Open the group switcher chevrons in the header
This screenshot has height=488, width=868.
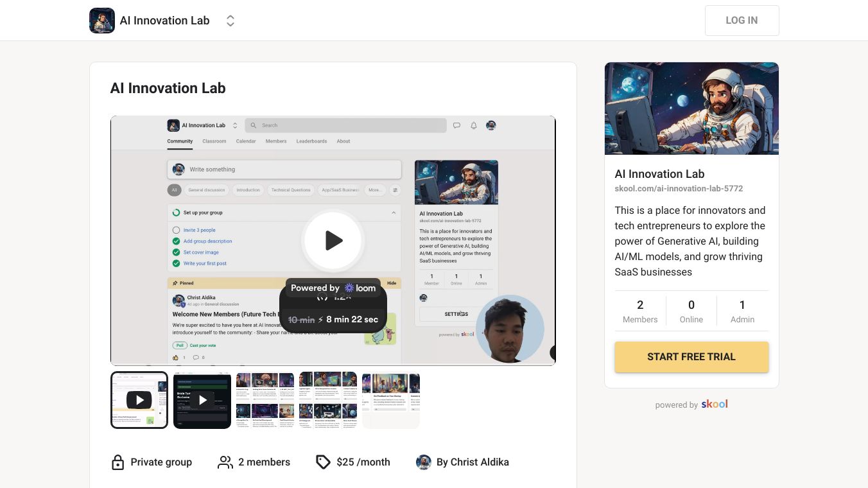[x=230, y=21]
